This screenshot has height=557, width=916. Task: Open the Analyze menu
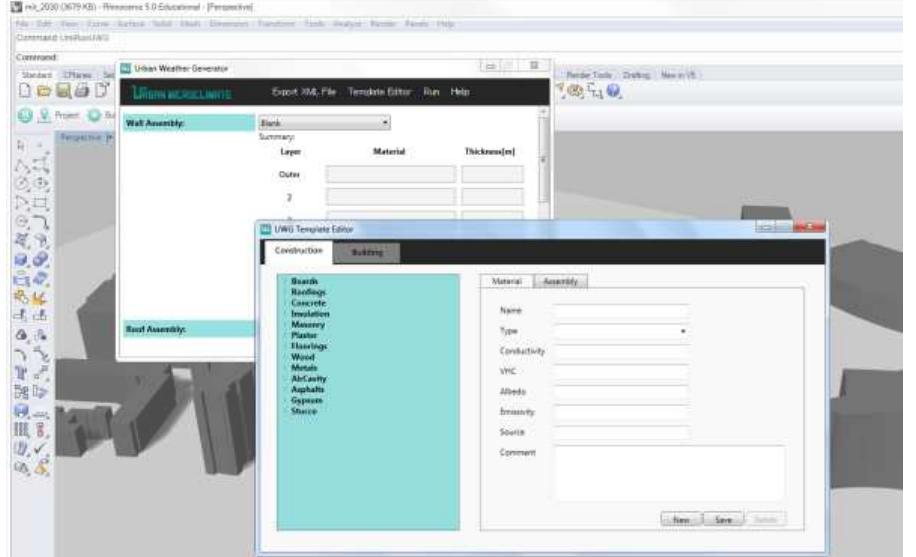347,24
